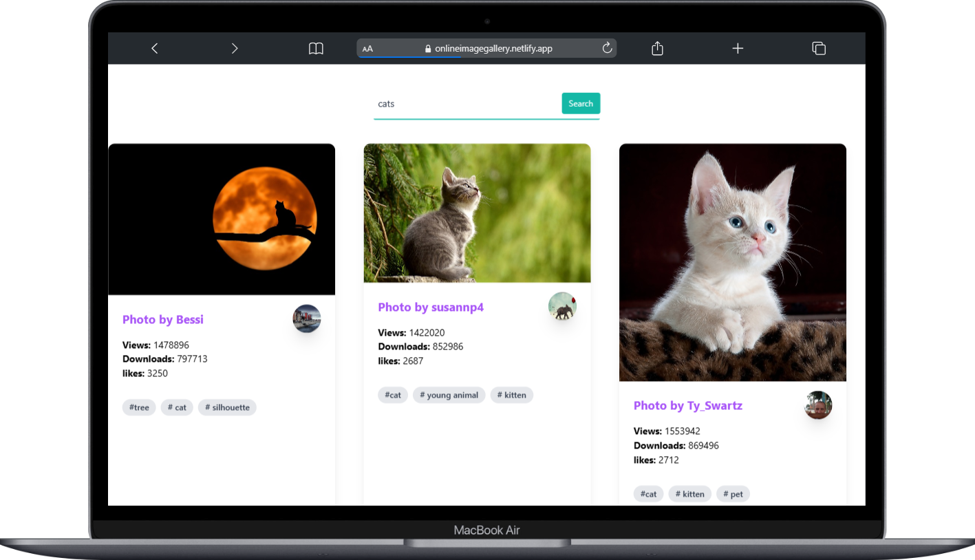Click the browser forward arrow
The height and width of the screenshot is (560, 975).
[x=235, y=48]
